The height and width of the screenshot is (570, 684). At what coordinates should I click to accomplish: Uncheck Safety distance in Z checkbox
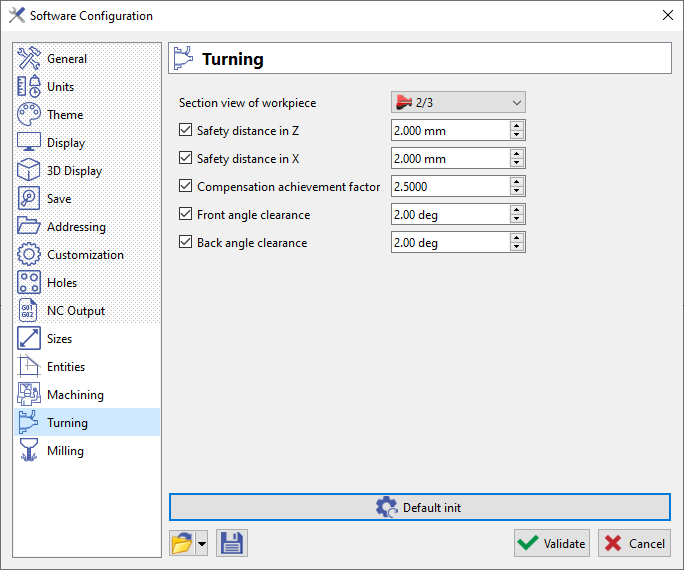click(x=185, y=130)
